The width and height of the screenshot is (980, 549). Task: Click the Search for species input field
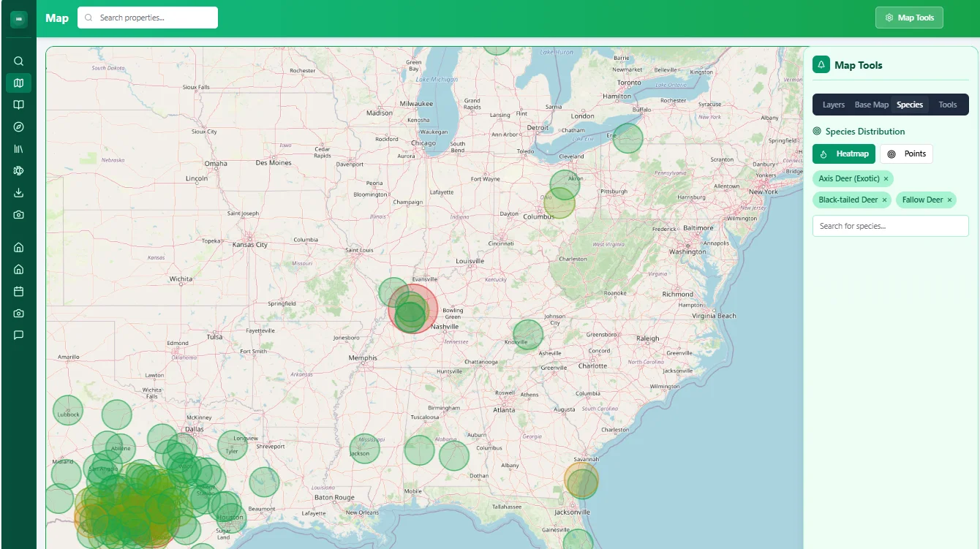tap(890, 226)
